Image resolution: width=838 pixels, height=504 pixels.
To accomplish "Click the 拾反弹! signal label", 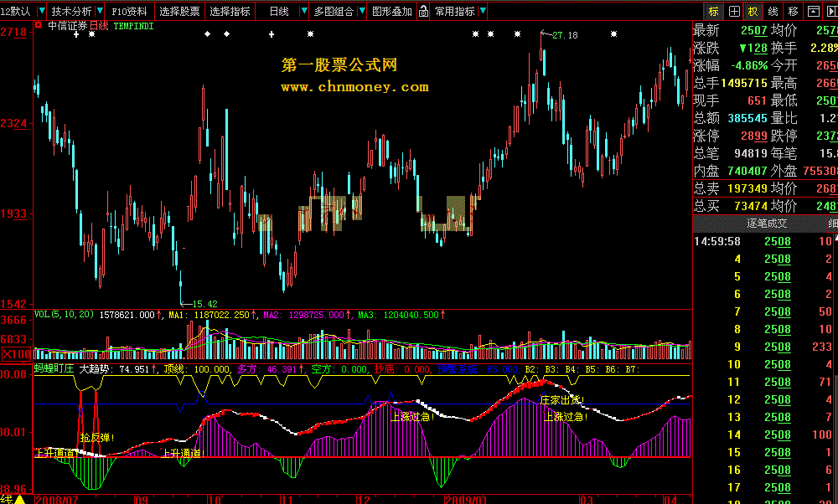I will 97,438.
